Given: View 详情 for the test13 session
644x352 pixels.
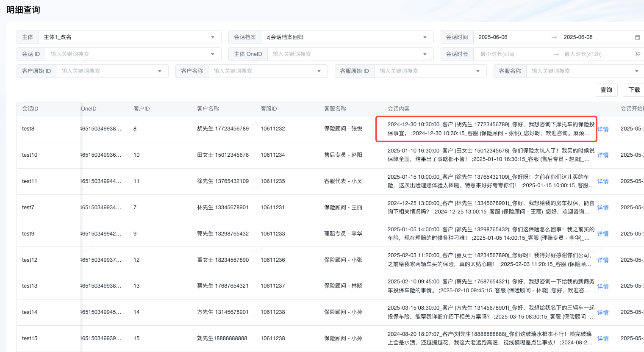Looking at the screenshot, I should 602,286.
